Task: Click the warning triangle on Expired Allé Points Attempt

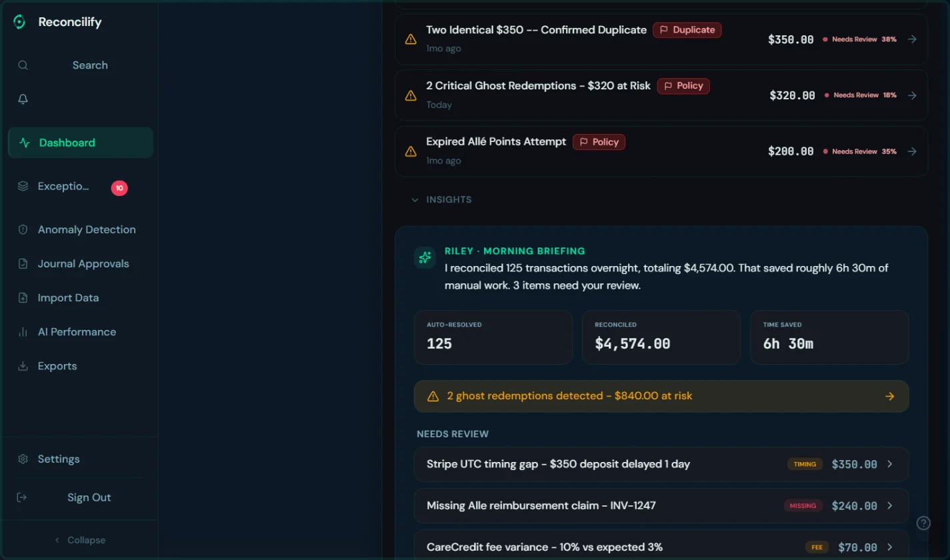Action: pyautogui.click(x=411, y=151)
